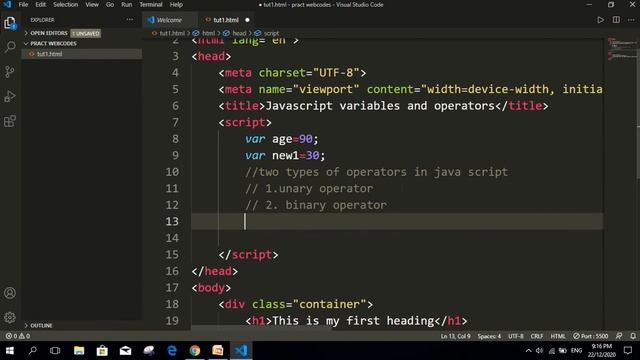Open the Source Control view

[10, 72]
